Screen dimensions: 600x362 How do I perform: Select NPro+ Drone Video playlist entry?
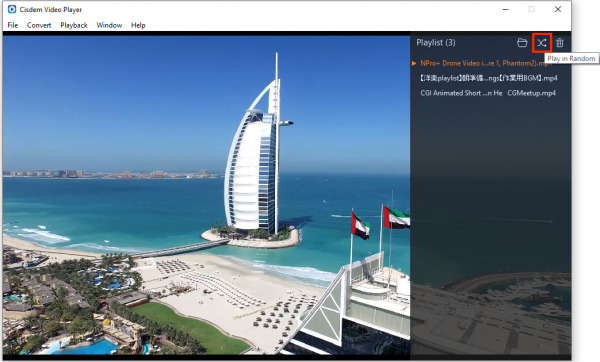[486, 64]
